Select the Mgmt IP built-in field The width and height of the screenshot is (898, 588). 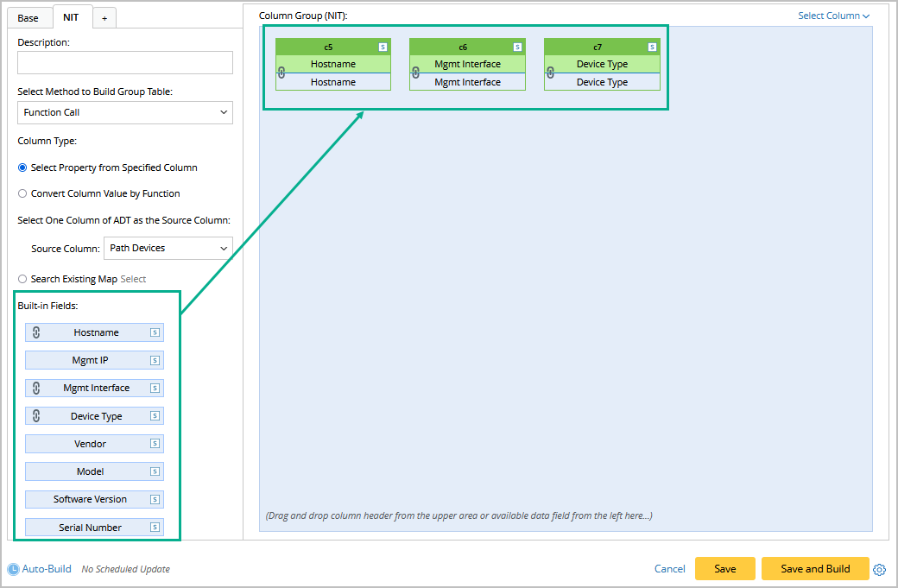click(x=94, y=361)
